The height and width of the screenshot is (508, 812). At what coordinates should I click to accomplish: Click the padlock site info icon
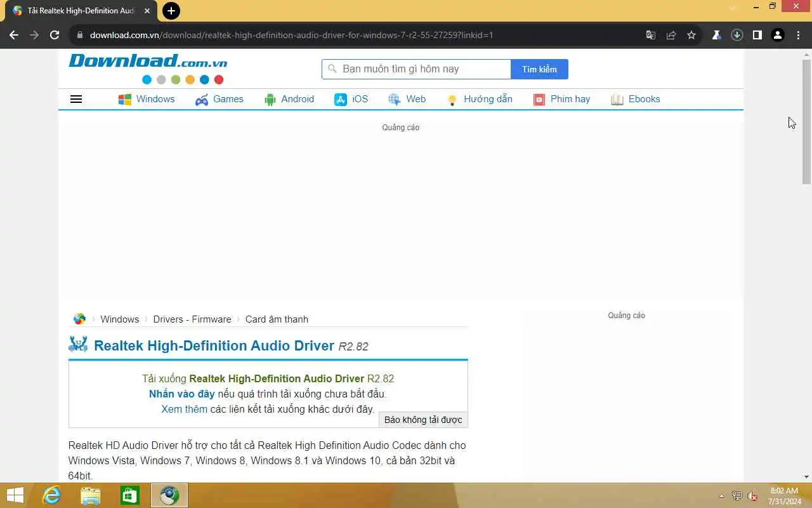(79, 35)
